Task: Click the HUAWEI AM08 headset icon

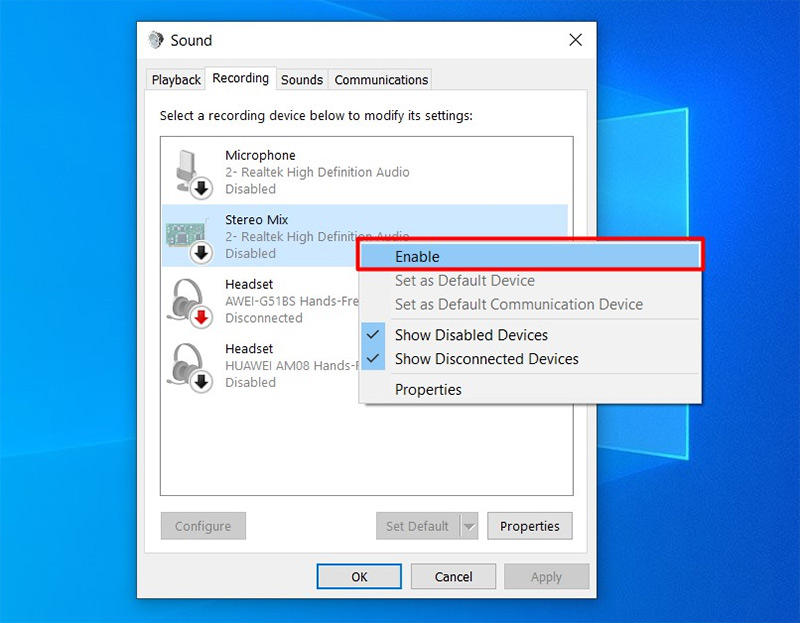Action: click(x=187, y=365)
